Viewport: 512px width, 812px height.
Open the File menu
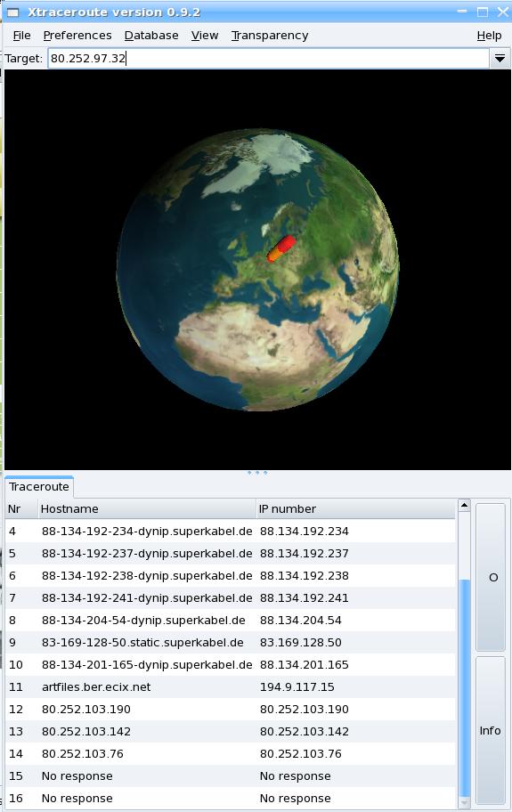(21, 36)
